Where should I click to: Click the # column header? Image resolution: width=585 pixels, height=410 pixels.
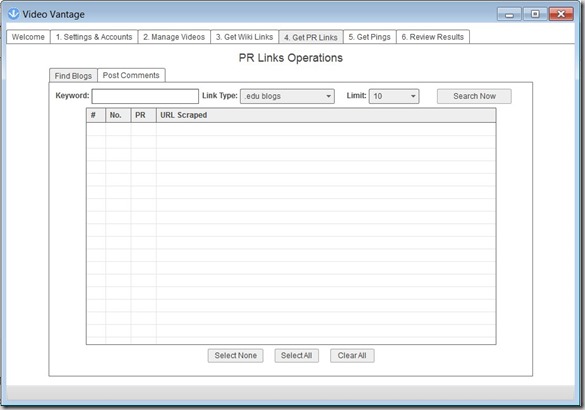click(x=96, y=115)
